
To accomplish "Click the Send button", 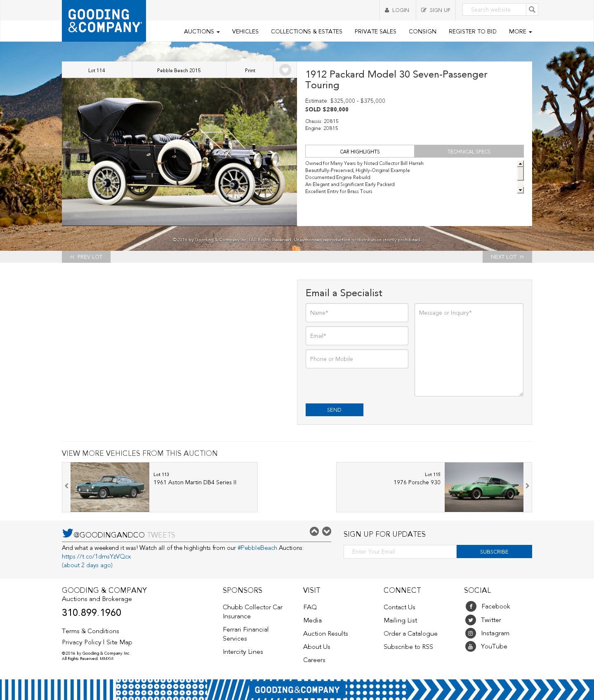I will tap(335, 410).
